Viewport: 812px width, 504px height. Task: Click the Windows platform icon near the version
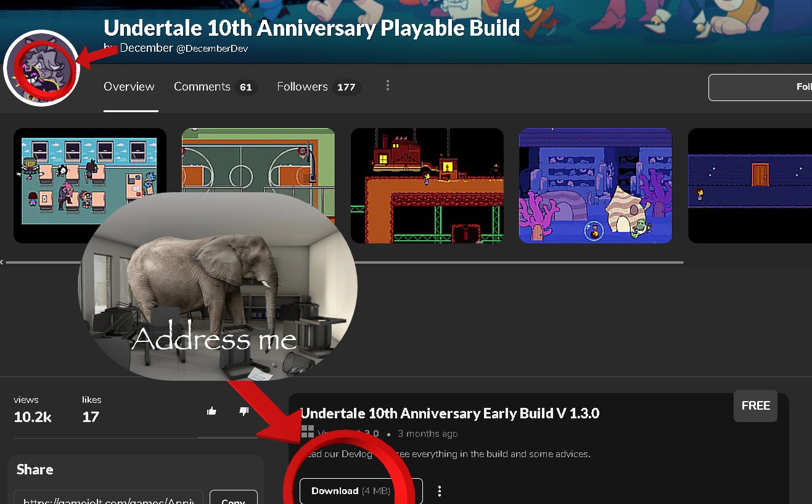pos(307,431)
